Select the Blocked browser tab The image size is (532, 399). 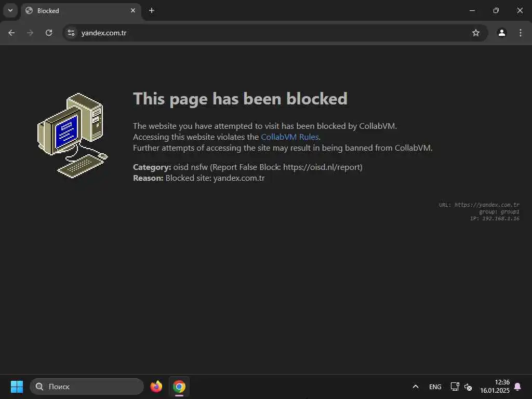pos(81,11)
